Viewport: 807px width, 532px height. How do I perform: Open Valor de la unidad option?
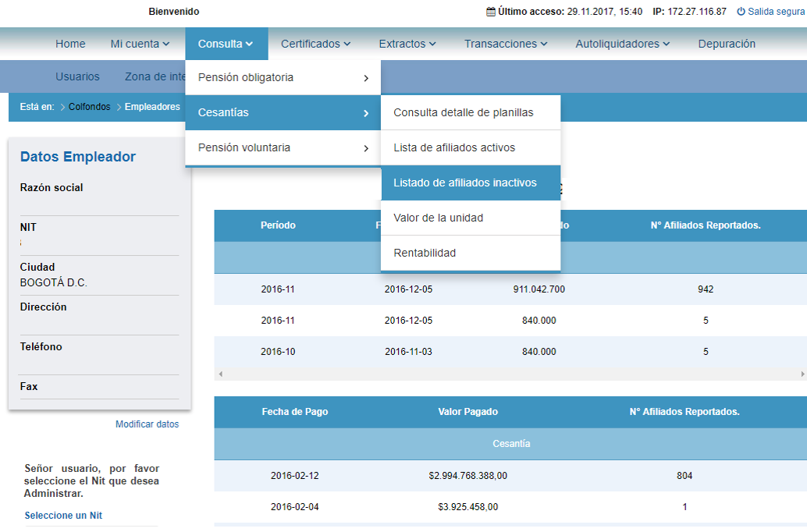click(438, 218)
